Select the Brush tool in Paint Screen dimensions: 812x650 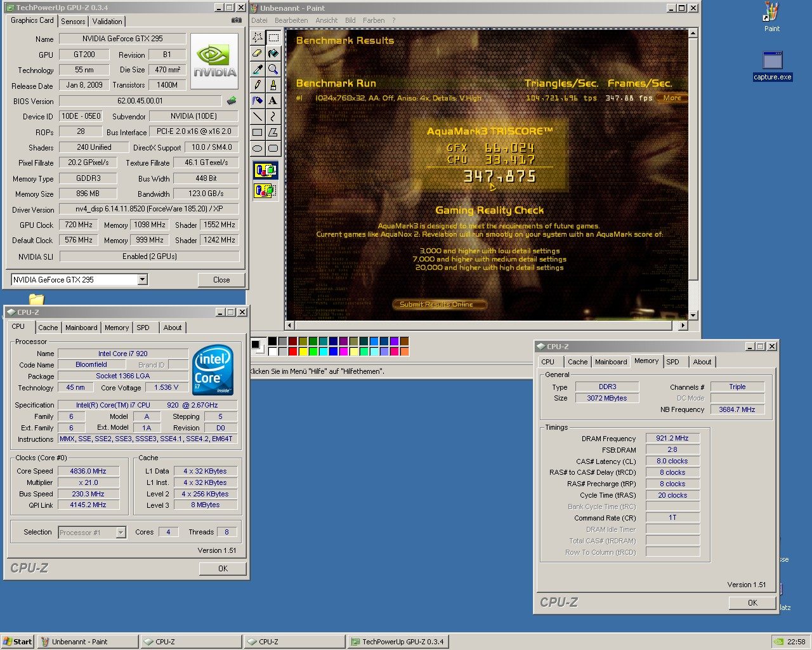tap(273, 84)
